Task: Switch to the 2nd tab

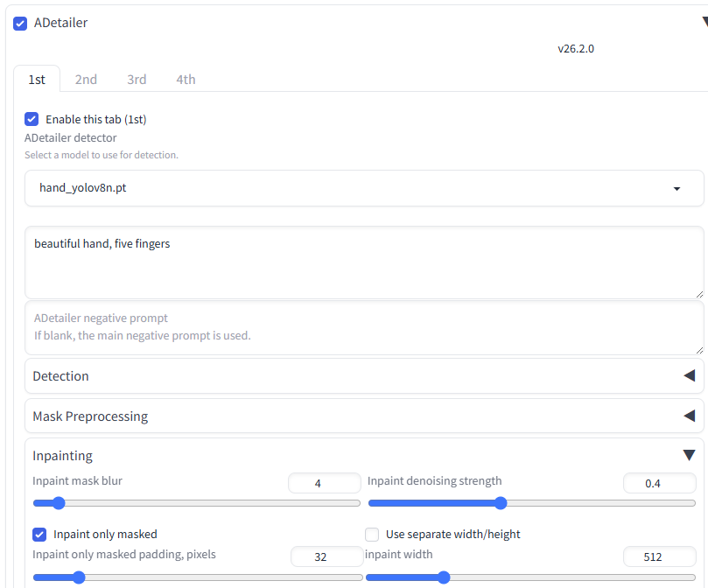Action: [86, 80]
